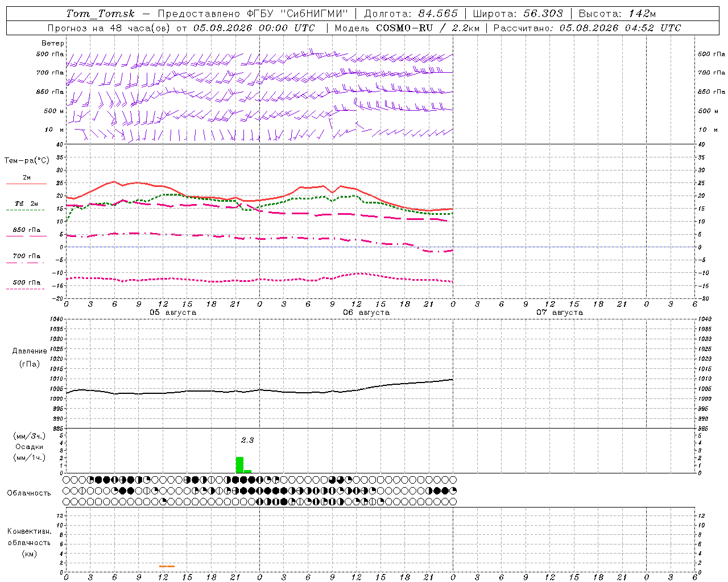Image resolution: width=728 pixels, height=582 pixels.
Task: Click the 500 гПа wind level label
Action: [x=50, y=55]
